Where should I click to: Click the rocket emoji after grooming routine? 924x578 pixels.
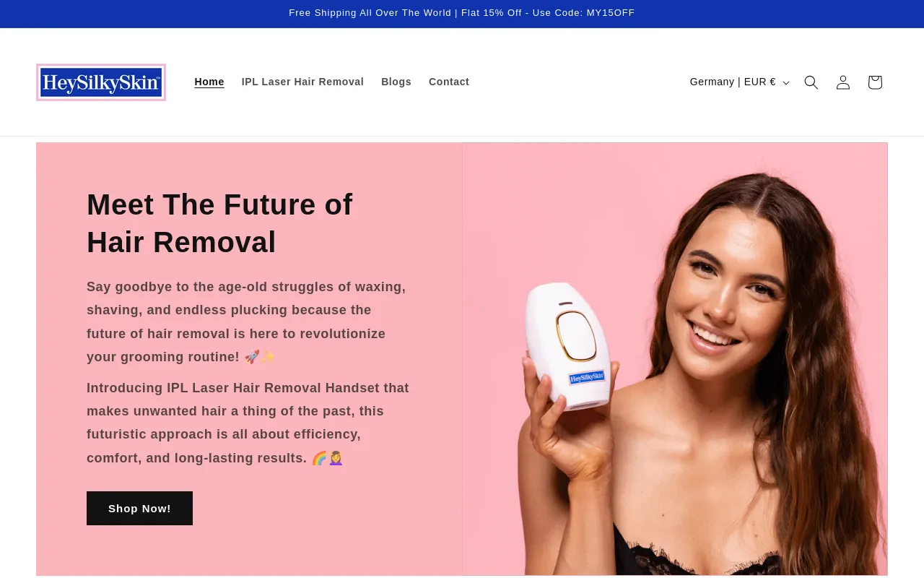pyautogui.click(x=252, y=357)
